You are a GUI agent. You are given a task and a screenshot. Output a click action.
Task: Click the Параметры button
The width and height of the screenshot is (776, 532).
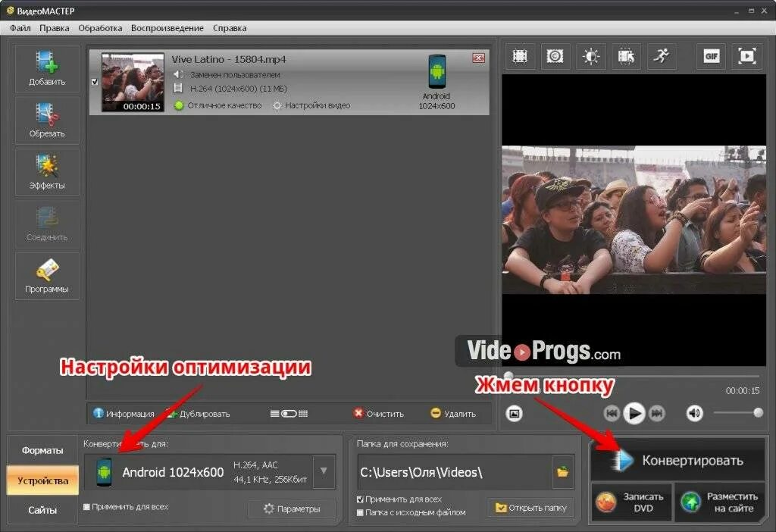(x=292, y=509)
